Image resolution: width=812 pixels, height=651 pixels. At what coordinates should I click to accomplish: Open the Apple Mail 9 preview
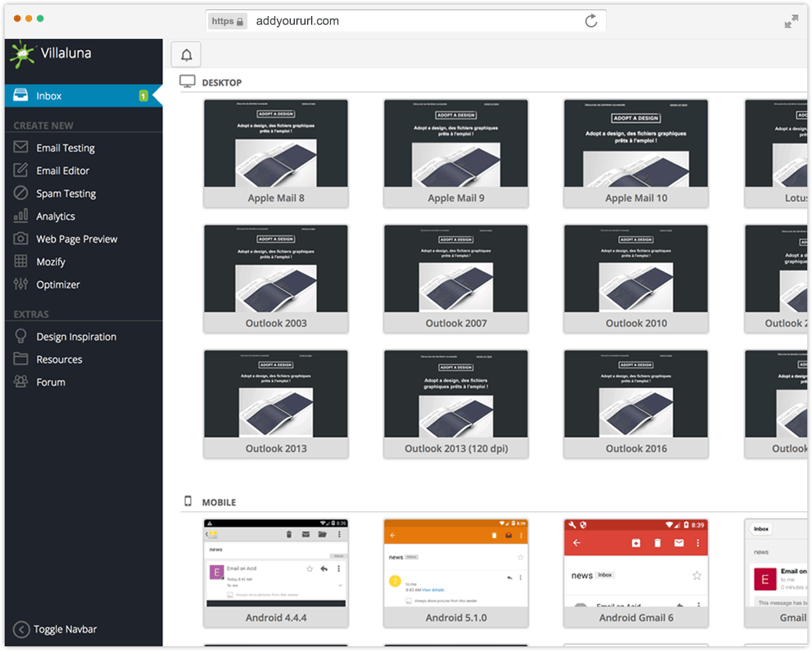(x=456, y=154)
